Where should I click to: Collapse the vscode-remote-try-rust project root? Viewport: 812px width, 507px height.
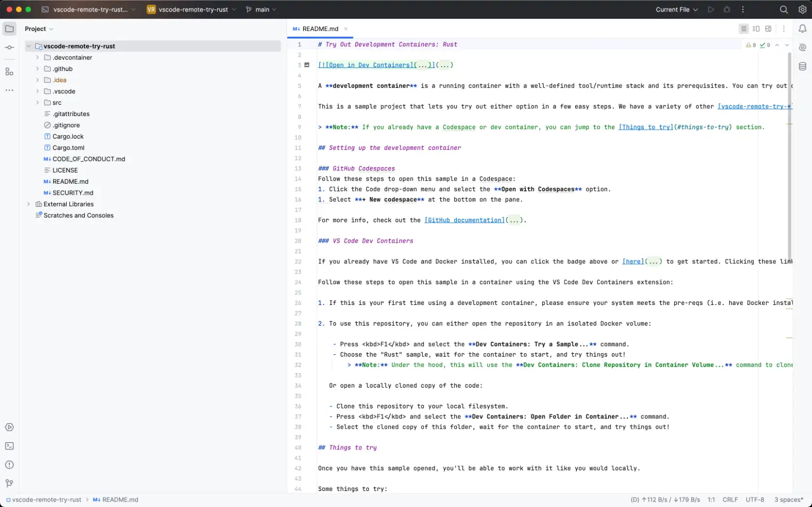pyautogui.click(x=29, y=46)
